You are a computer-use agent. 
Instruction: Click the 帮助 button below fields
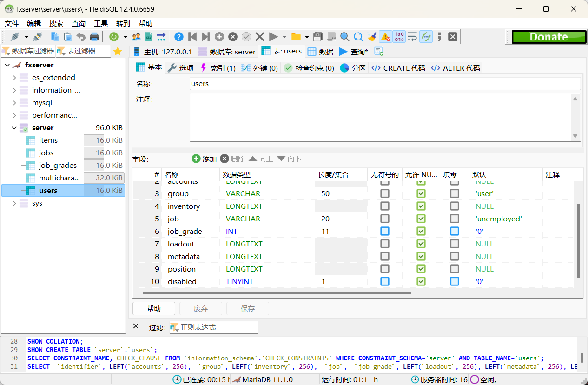[154, 308]
